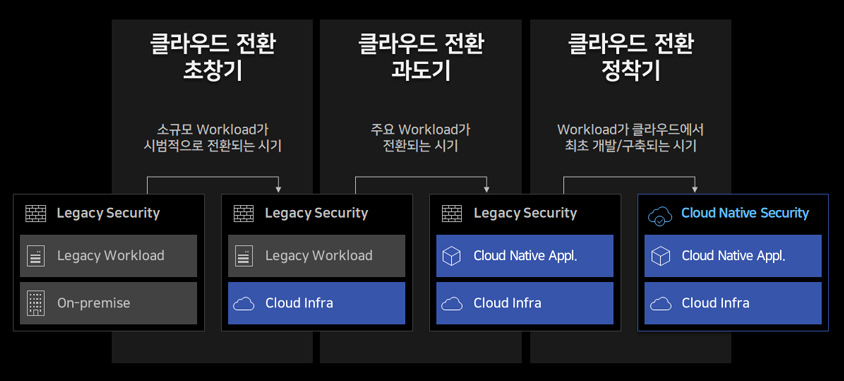
Task: Click the cube icon in the Cloud Native Security box
Action: [660, 256]
